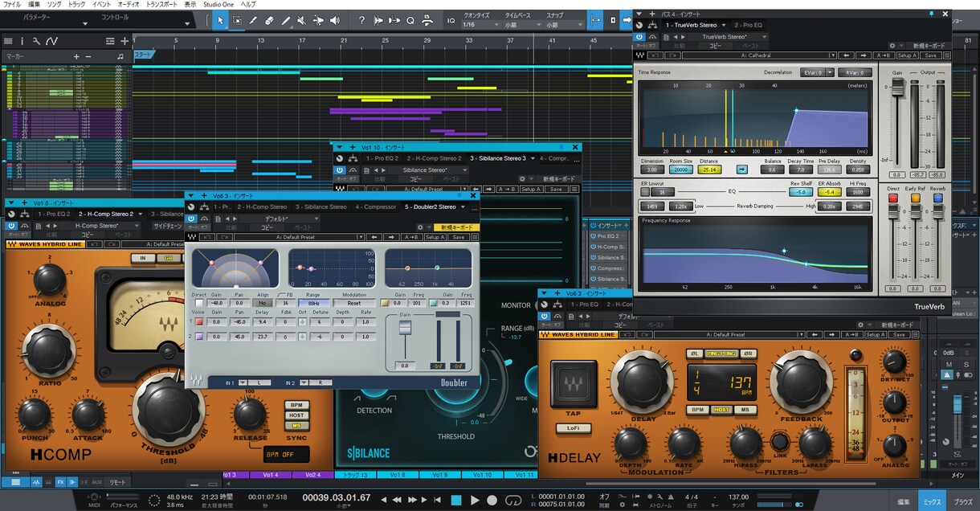Open the ミックス view button
Image resolution: width=980 pixels, height=511 pixels.
coord(932,501)
